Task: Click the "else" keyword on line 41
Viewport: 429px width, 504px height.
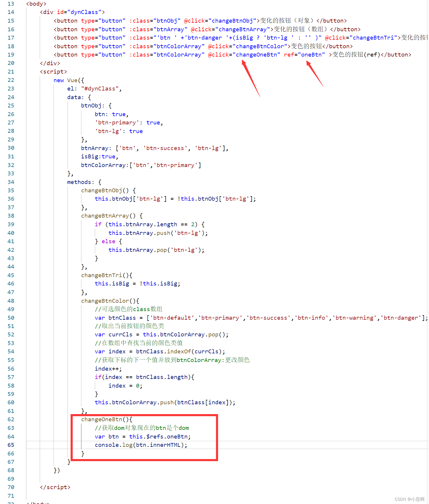Action: pos(108,241)
